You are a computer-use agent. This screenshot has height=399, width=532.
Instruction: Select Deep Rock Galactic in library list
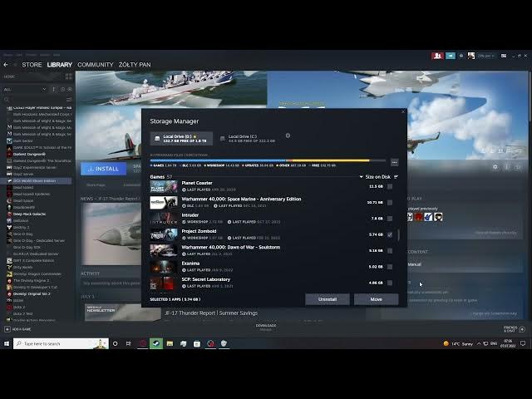tap(30, 214)
